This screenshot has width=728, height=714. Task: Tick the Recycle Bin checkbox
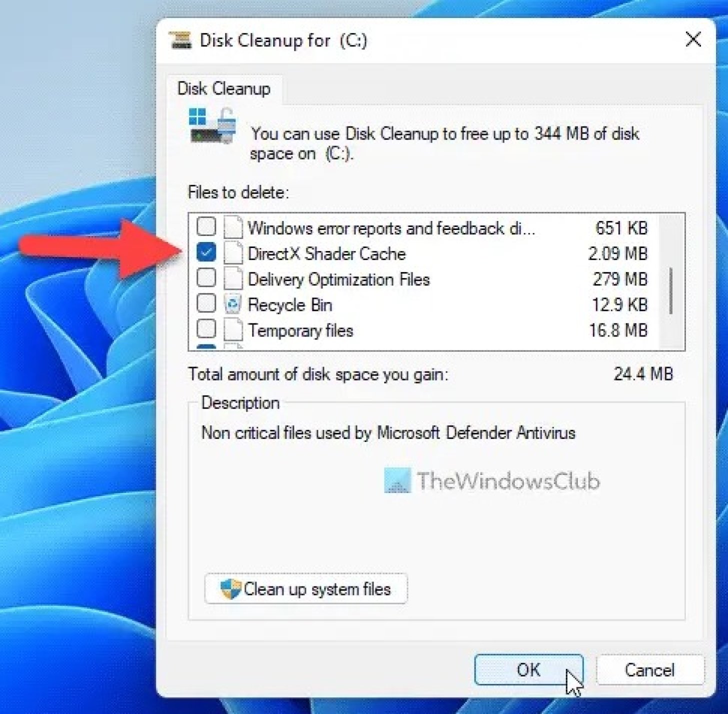click(206, 303)
